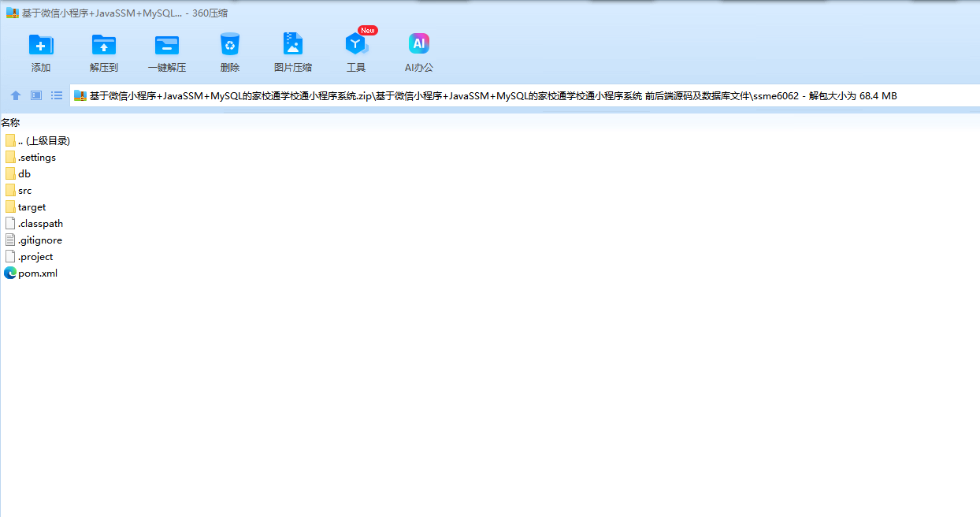This screenshot has width=980, height=517.
Task: Go up one level with the up arrow
Action: tap(16, 95)
